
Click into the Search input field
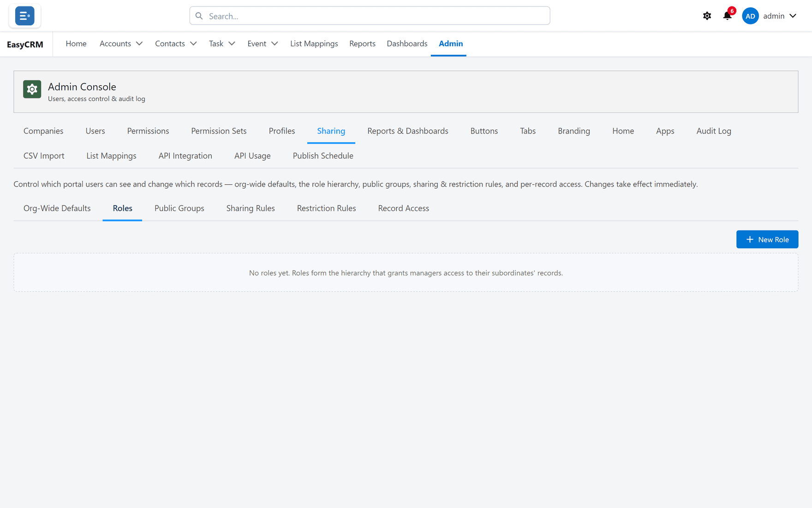tap(370, 16)
